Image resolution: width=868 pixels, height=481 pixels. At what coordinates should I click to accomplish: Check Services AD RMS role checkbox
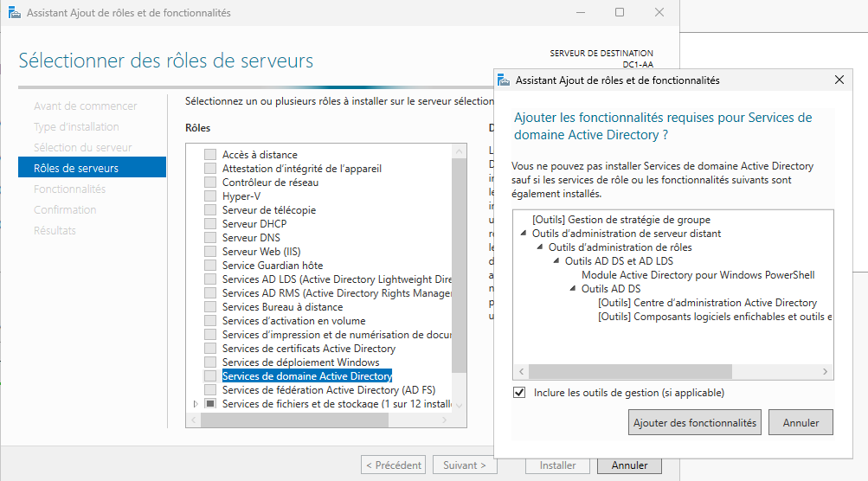pos(210,292)
